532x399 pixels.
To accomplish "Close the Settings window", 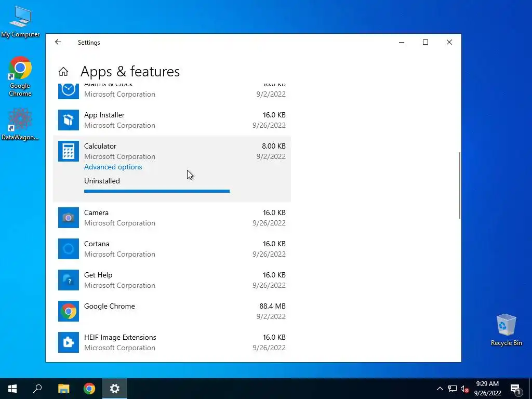I will tap(449, 42).
